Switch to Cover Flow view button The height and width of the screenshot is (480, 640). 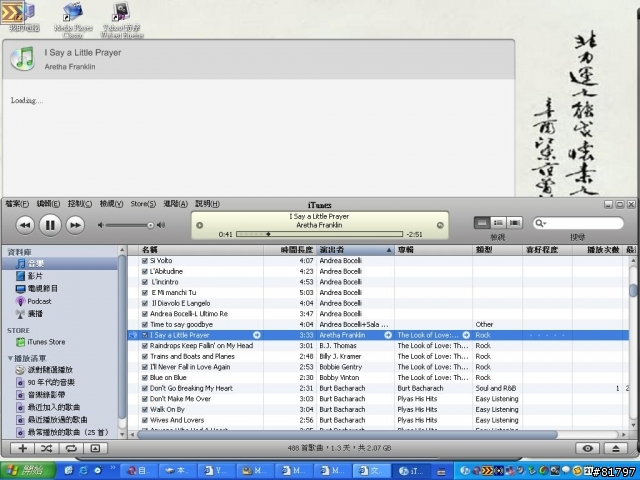(x=514, y=223)
